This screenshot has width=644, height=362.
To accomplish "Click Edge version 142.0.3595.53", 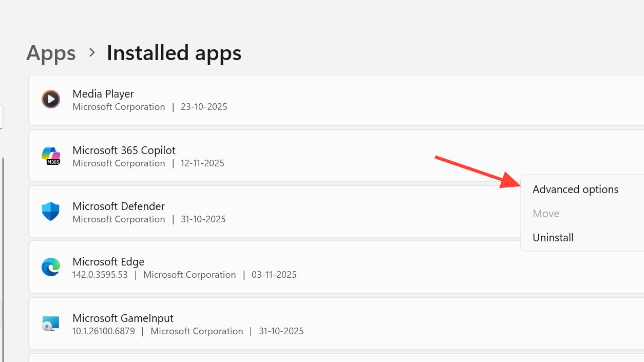I will point(100,275).
